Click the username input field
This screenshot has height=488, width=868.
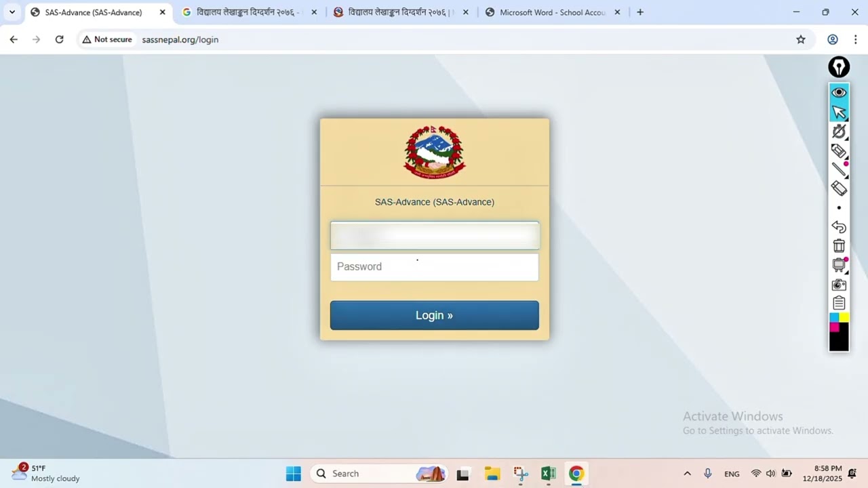pyautogui.click(x=435, y=235)
